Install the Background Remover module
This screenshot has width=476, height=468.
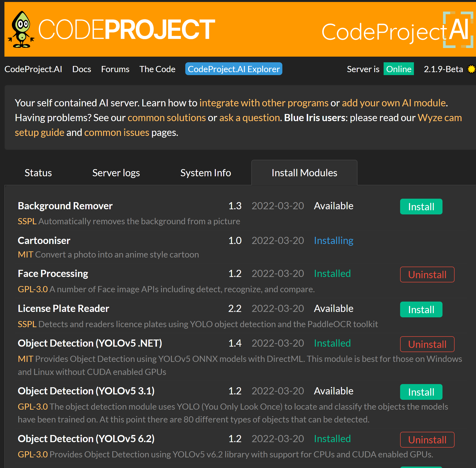[421, 207]
